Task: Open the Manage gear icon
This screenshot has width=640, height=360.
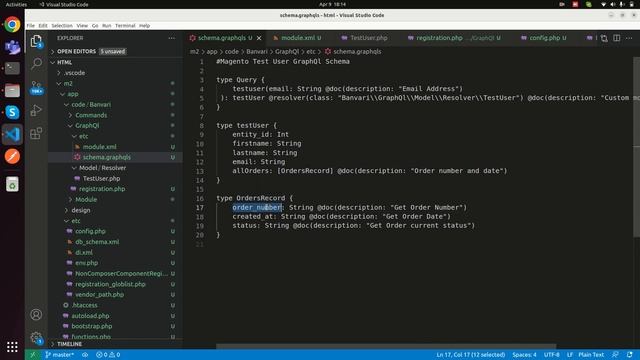Action: coord(36,337)
